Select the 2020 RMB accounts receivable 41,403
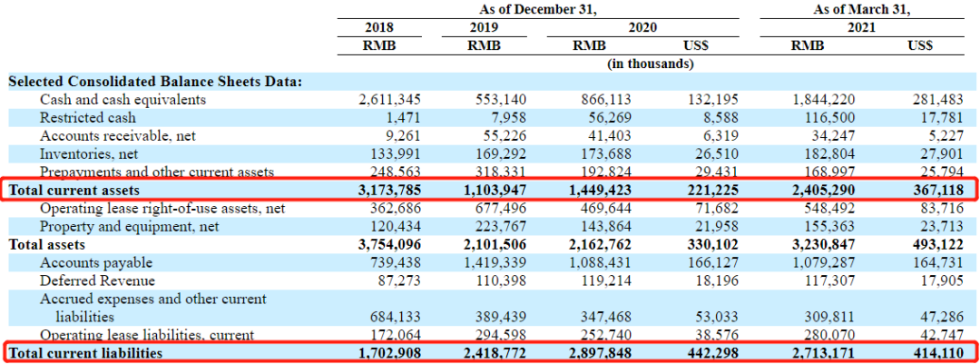 [x=610, y=136]
